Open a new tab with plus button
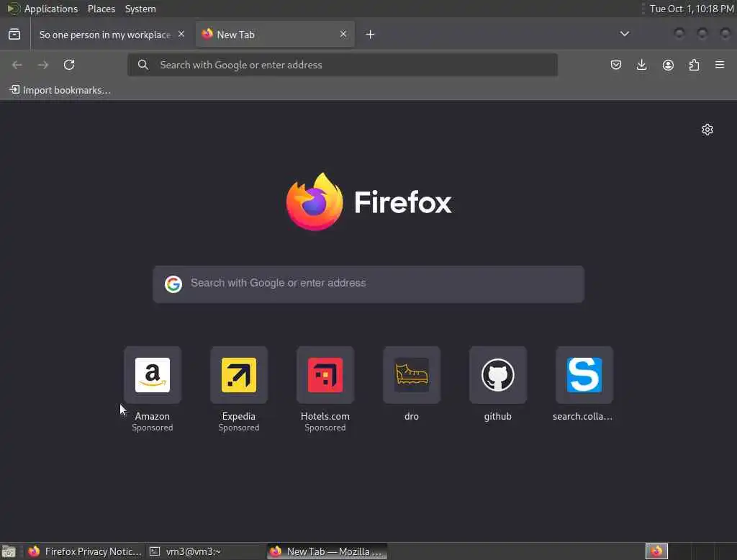The image size is (737, 560). 371,35
